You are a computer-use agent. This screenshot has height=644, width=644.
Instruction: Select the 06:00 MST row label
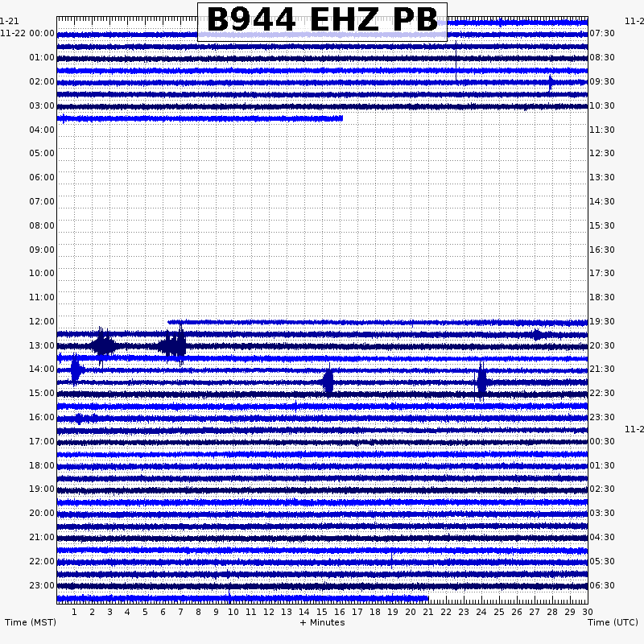(42, 177)
